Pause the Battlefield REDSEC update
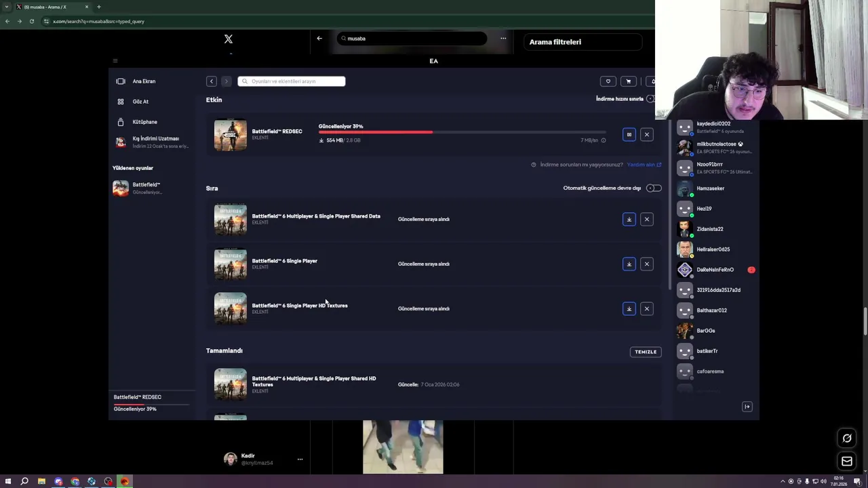The height and width of the screenshot is (488, 868). click(x=629, y=135)
